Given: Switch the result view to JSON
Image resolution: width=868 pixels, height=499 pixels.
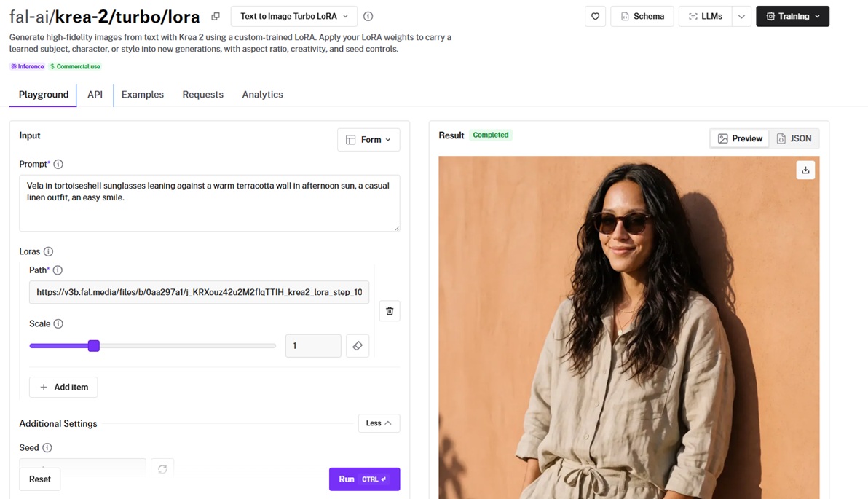Looking at the screenshot, I should tap(794, 138).
